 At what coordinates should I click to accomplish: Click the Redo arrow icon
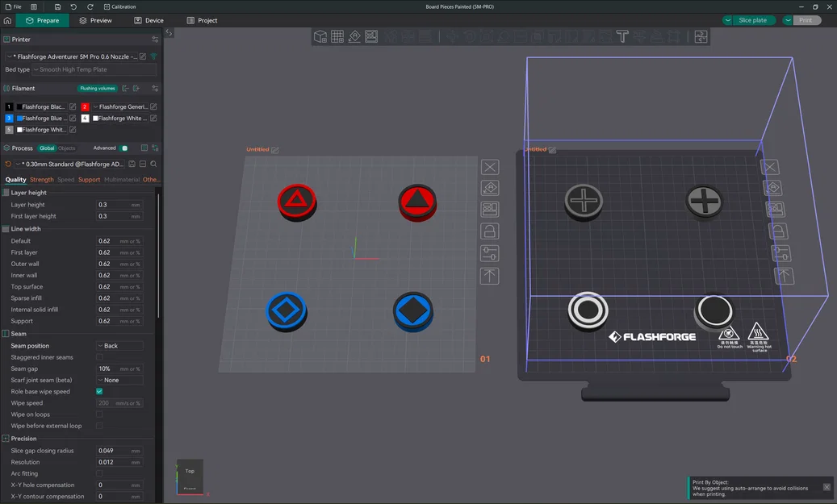(x=90, y=7)
